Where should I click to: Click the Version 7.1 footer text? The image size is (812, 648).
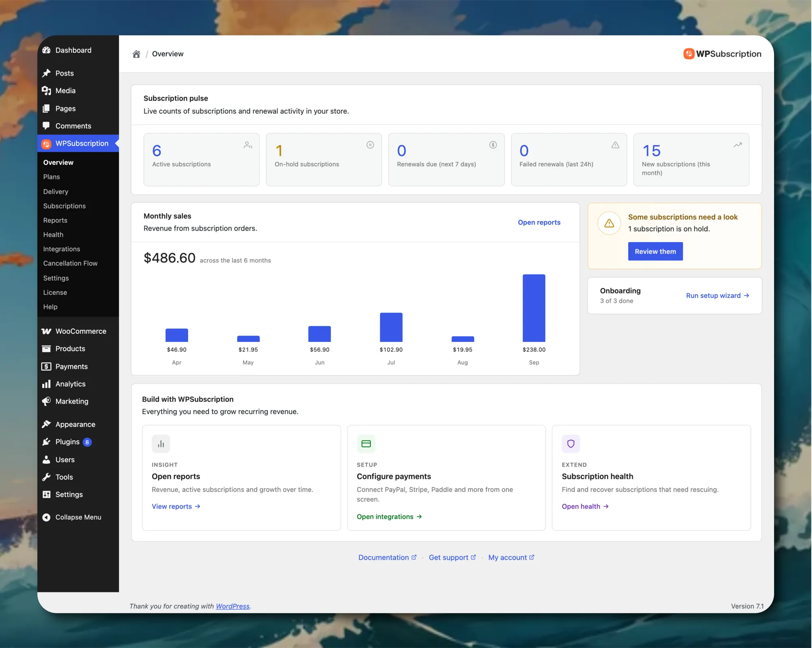pos(747,606)
